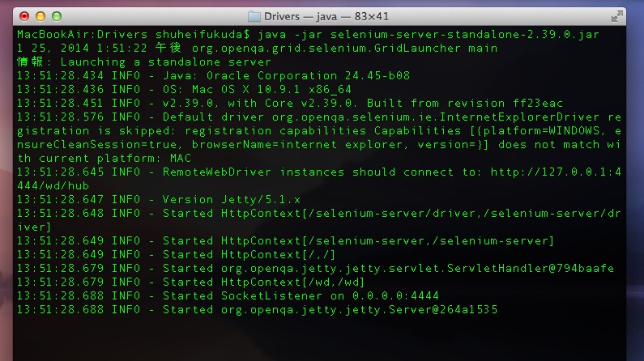
Task: Click the 'org.openqa.jetty.jetty.Server@264a1535' line
Action: coord(360,309)
